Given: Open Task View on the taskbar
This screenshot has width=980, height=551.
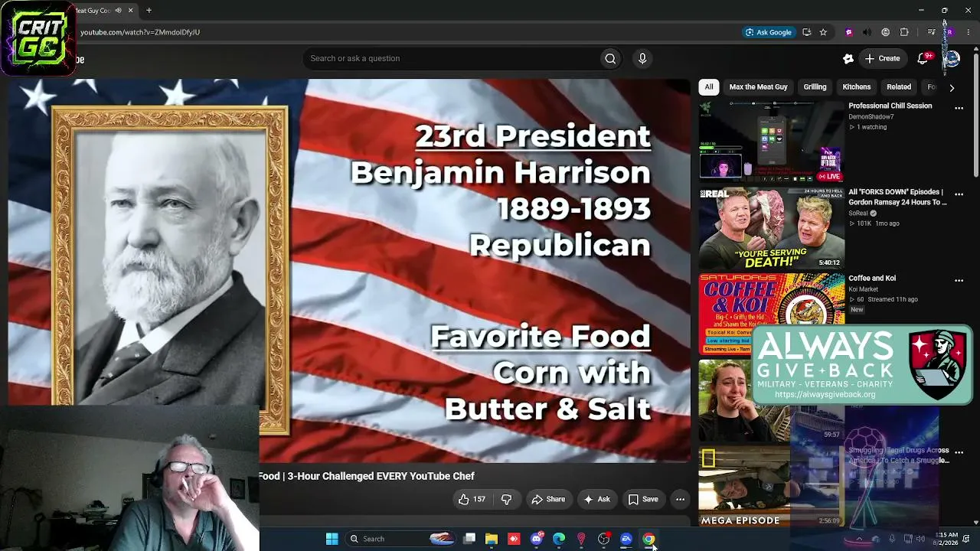Looking at the screenshot, I should coord(469,539).
